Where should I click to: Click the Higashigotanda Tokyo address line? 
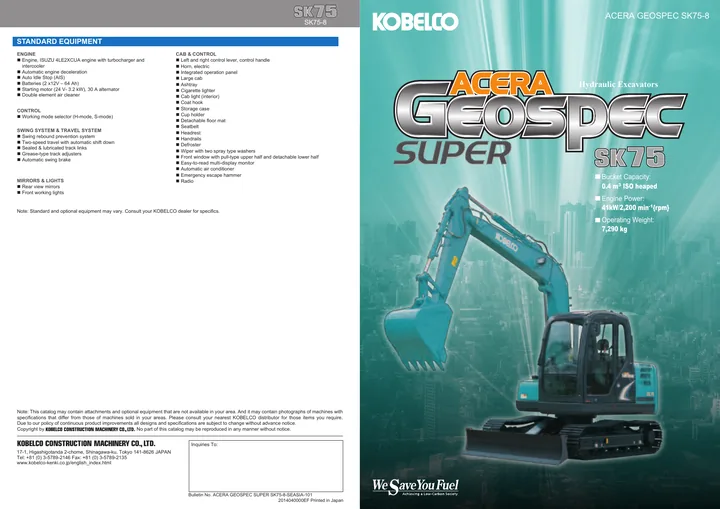coord(94,452)
